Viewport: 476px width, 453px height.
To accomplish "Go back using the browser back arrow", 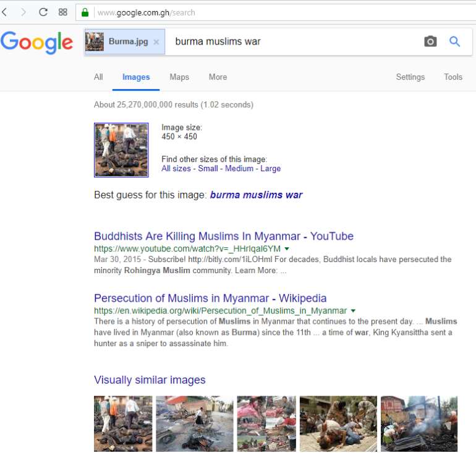I will click(x=4, y=12).
